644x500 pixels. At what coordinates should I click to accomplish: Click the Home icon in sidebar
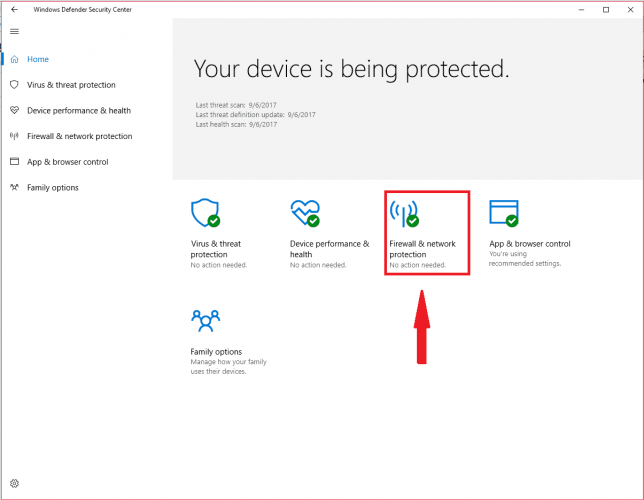click(14, 59)
